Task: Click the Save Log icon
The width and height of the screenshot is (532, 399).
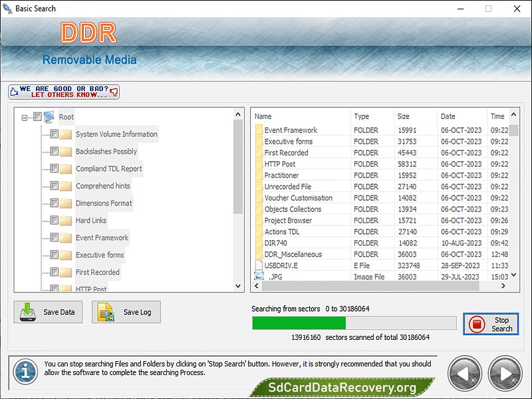Action: (x=106, y=312)
